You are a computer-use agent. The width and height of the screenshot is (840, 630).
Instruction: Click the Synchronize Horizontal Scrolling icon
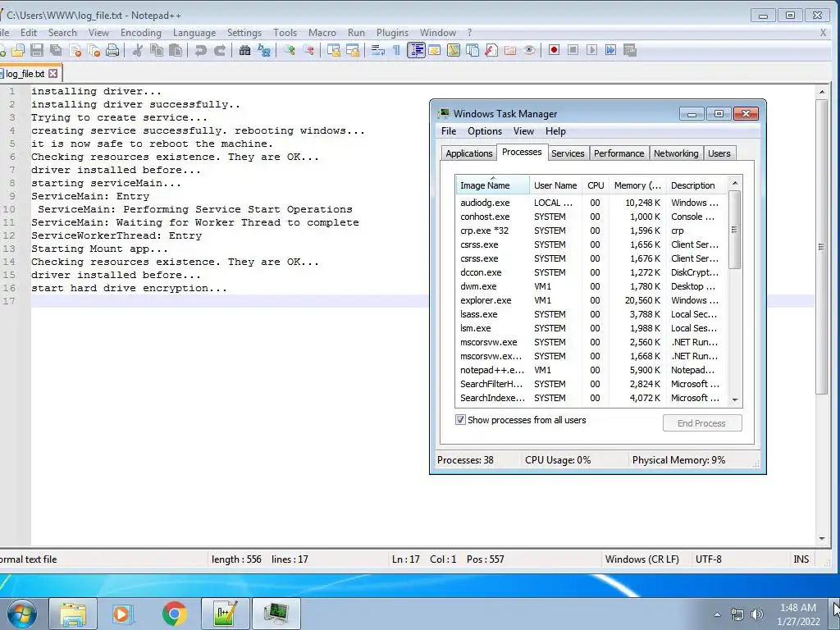click(353, 50)
